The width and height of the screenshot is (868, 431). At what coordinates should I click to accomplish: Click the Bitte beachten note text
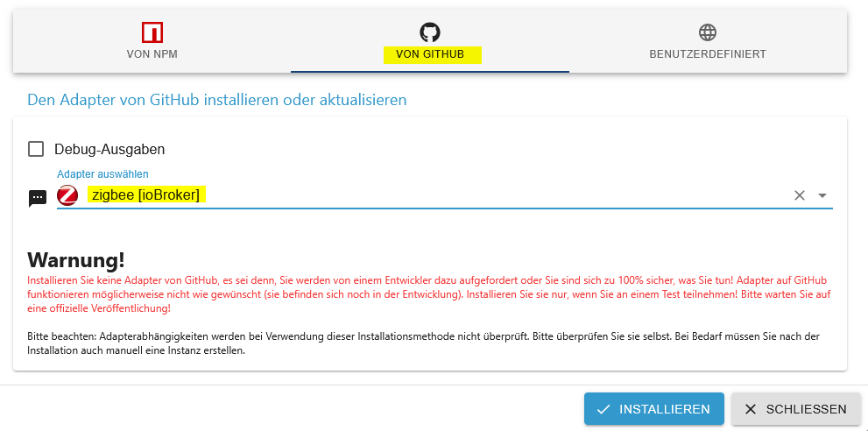coord(423,343)
